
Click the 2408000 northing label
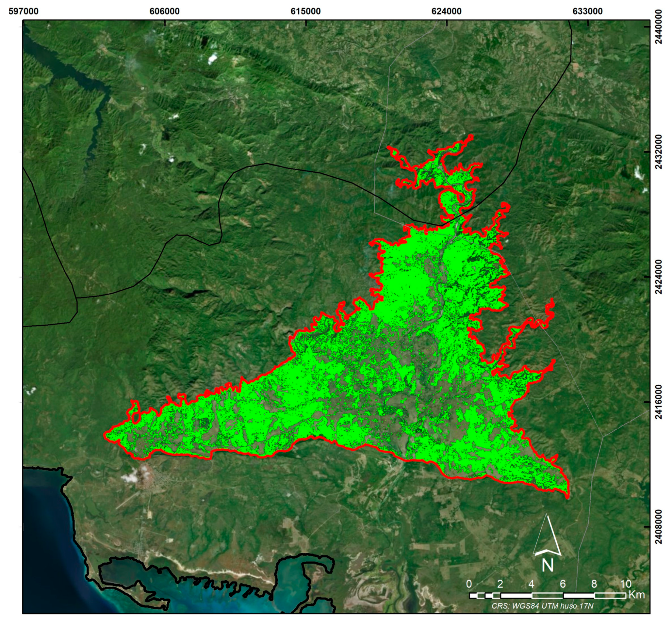pos(659,527)
